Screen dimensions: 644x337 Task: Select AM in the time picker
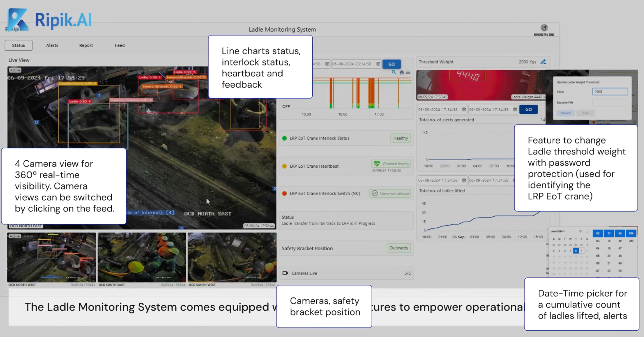631,241
